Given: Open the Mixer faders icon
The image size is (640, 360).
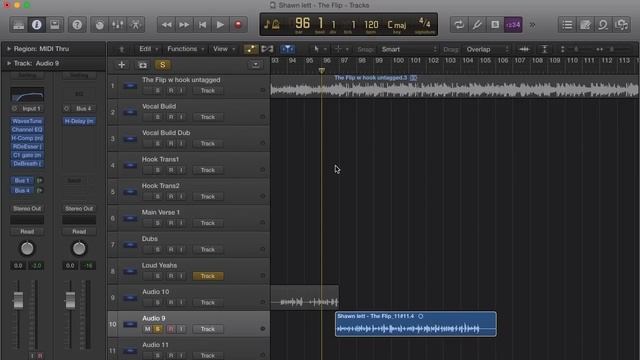Looking at the screenshot, I should (x=118, y=25).
